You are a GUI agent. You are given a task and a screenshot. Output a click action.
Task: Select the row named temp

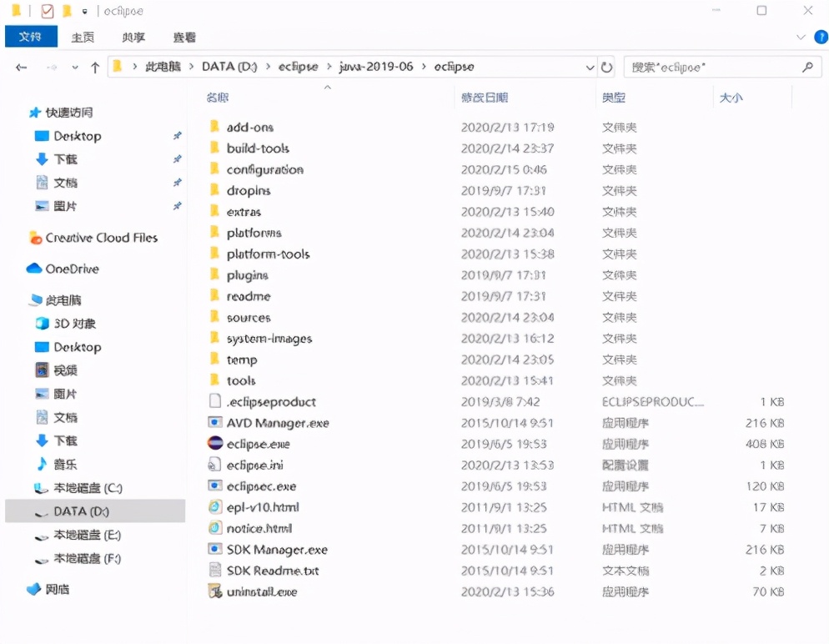497,360
